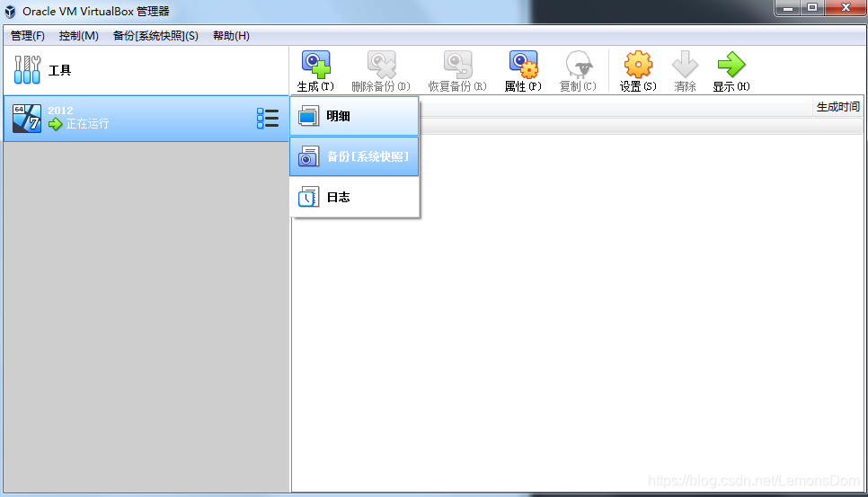This screenshot has width=868, height=497.
Task: Choose 明细 details from popup menu
Action: click(x=354, y=116)
